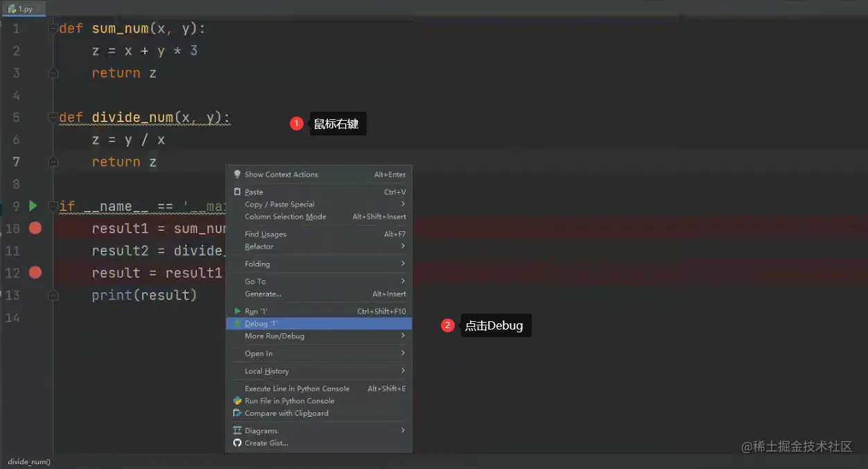
Task: Choose Execute Line in Python Console
Action: 319,388
